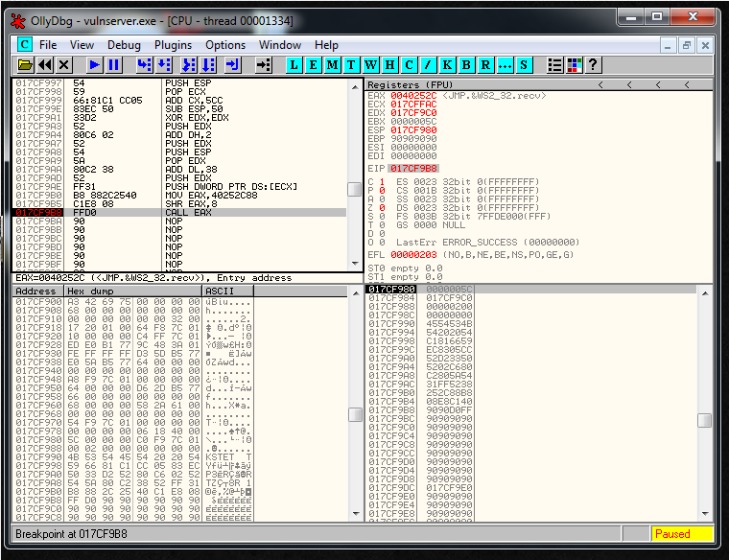Execute till return toolbar icon
The image size is (729, 560).
pos(232,65)
